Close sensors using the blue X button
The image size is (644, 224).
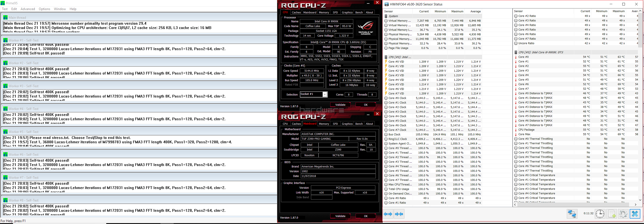[635, 214]
